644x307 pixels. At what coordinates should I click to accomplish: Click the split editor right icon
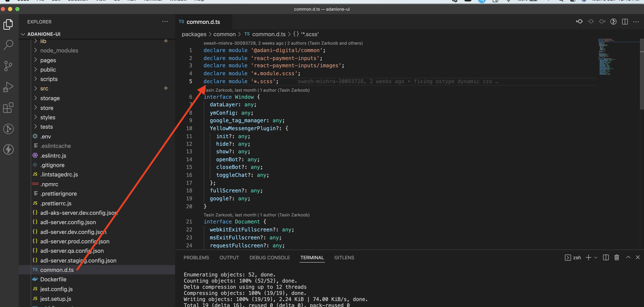click(625, 22)
